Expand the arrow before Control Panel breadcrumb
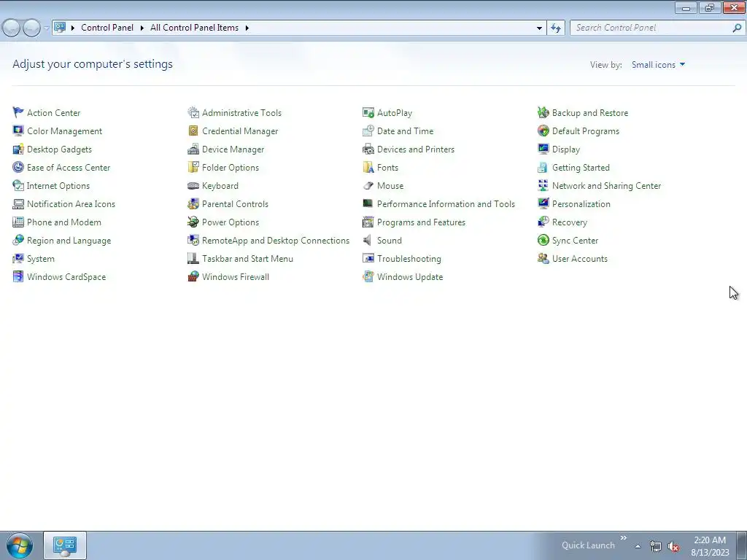The width and height of the screenshot is (747, 560). tap(72, 28)
